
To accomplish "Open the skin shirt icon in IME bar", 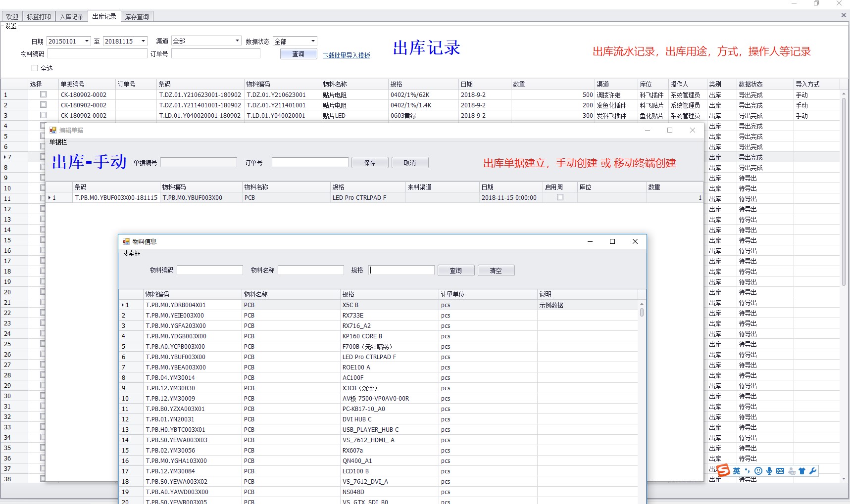I will (802, 471).
